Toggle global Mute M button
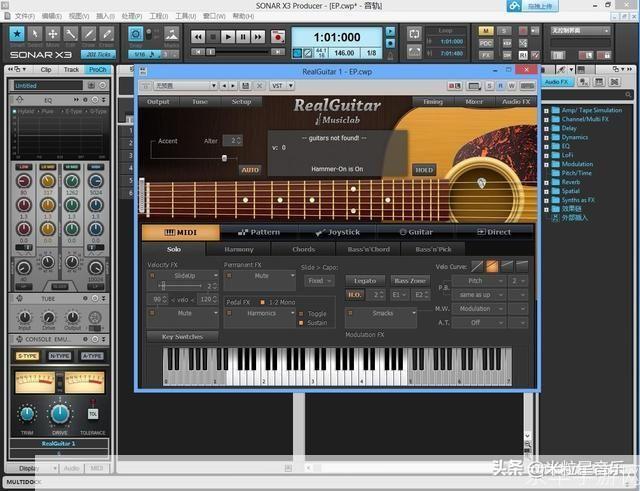 [x=486, y=31]
